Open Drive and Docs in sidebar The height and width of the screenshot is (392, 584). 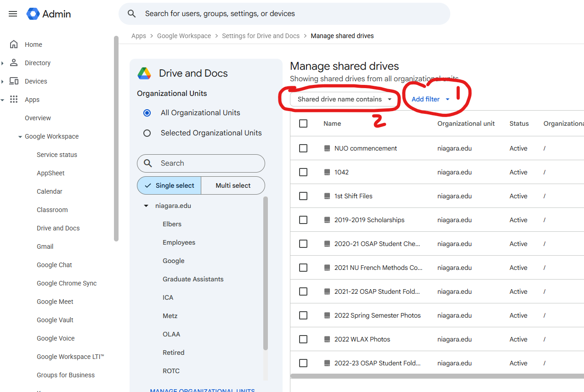pos(58,228)
